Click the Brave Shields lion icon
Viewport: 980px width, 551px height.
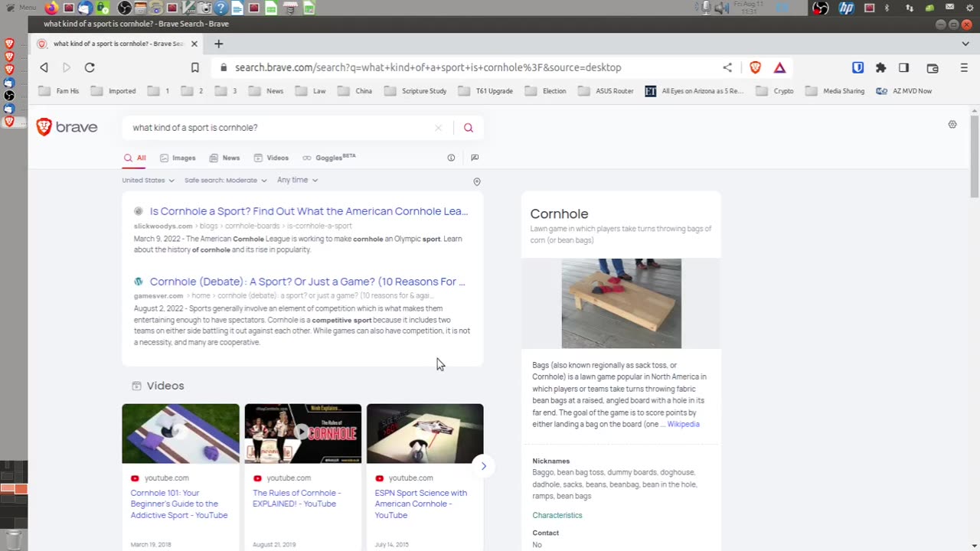tap(755, 67)
